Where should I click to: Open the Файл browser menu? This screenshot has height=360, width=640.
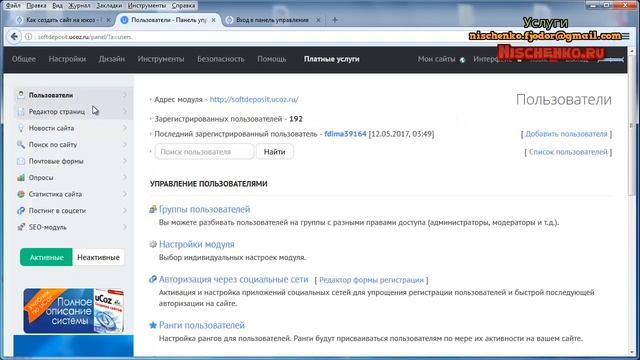13,5
